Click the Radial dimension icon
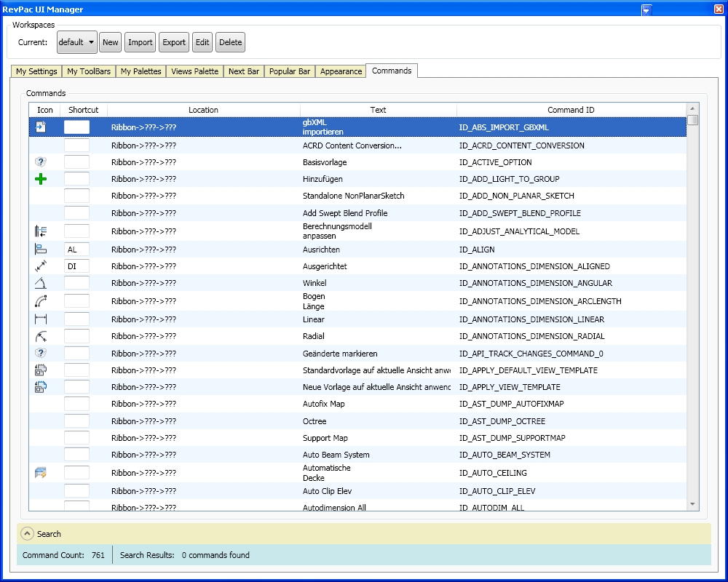The image size is (728, 582). (x=41, y=336)
